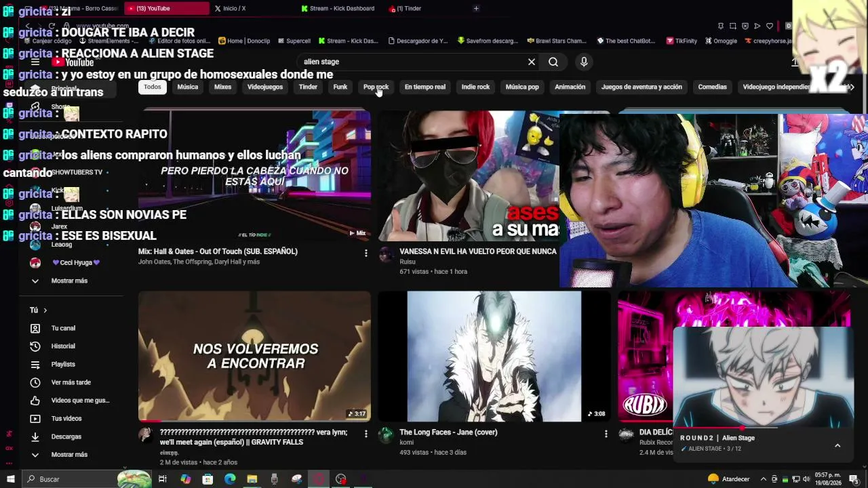Filter by 'Música pop' chip

tap(522, 87)
